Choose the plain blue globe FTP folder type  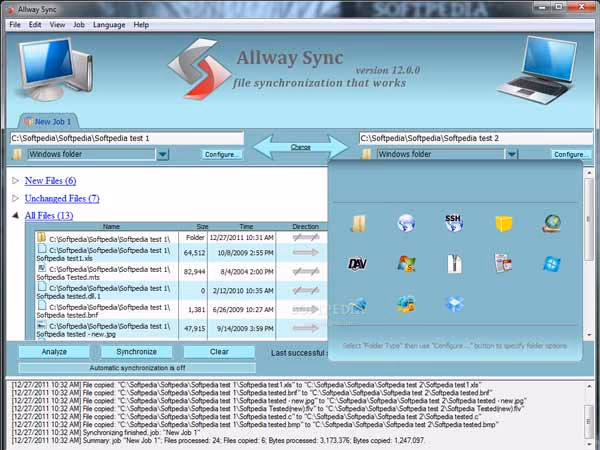pyautogui.click(x=406, y=223)
